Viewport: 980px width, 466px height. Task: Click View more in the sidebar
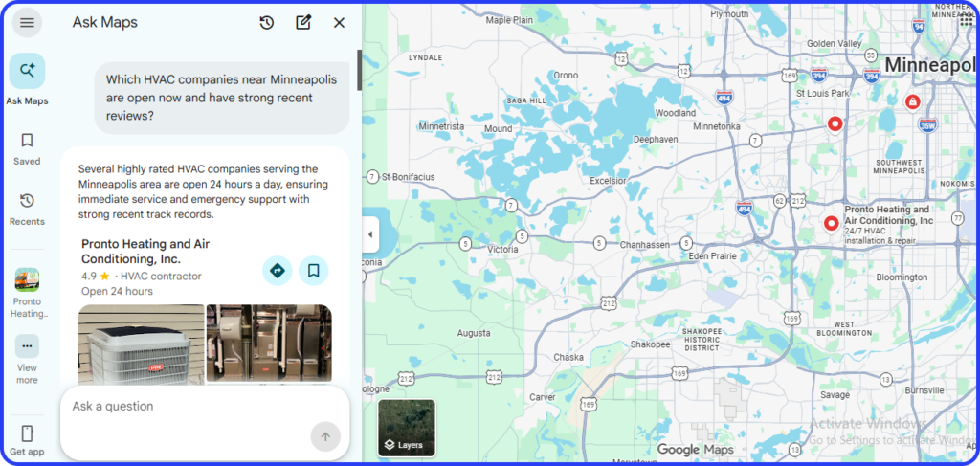pos(27,360)
